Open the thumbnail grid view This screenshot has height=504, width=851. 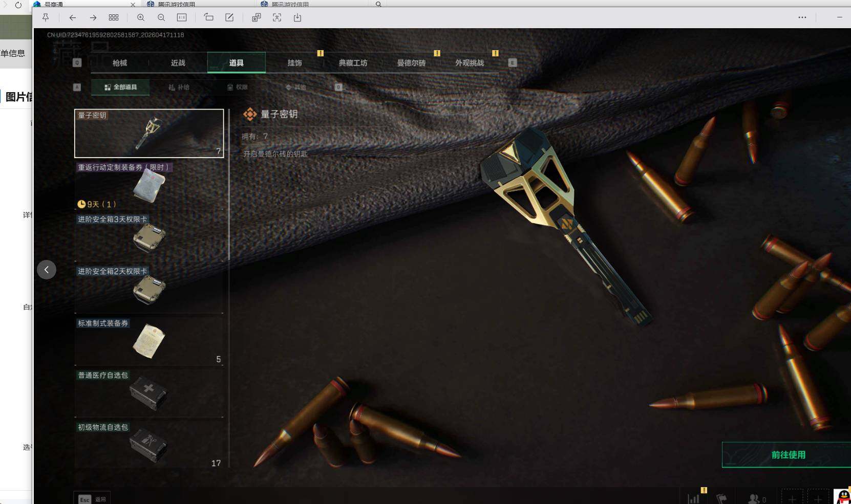tap(114, 17)
